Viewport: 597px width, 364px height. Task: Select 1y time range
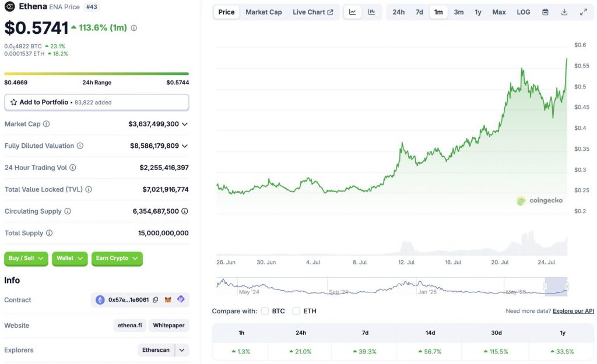(478, 12)
